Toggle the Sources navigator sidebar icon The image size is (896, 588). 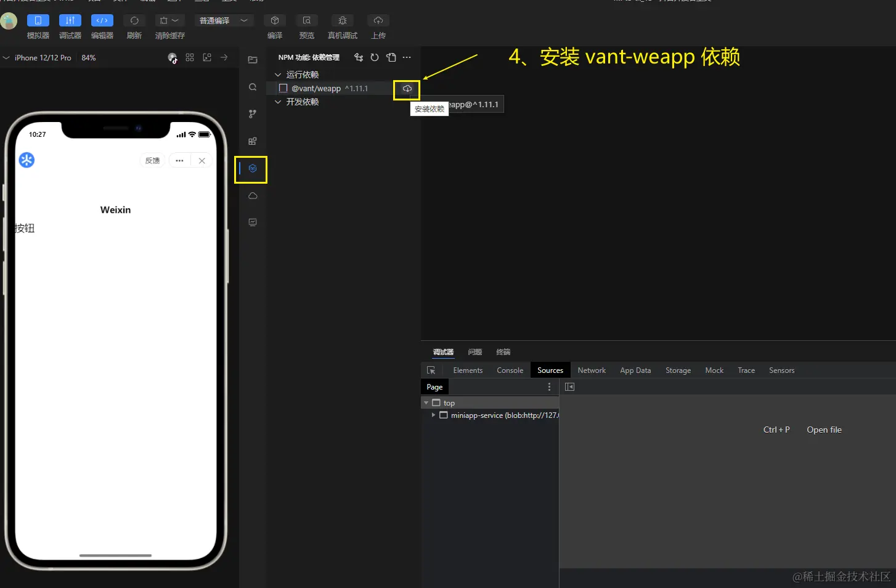[569, 387]
